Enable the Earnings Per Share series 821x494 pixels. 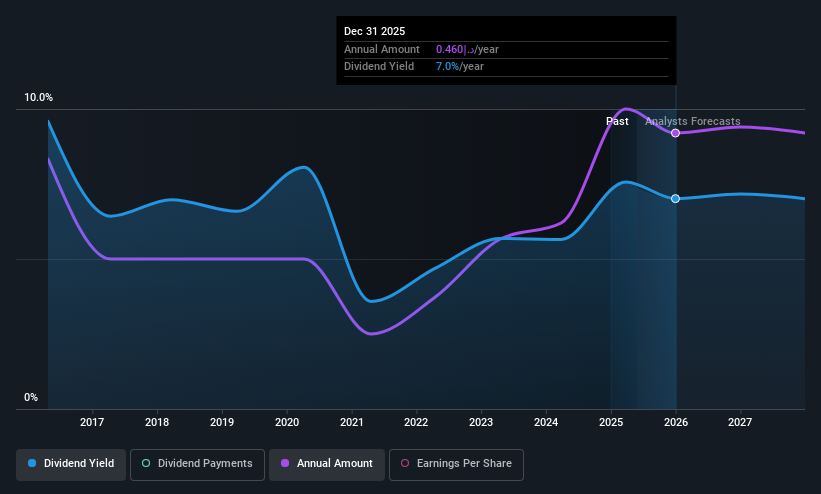[x=456, y=464]
